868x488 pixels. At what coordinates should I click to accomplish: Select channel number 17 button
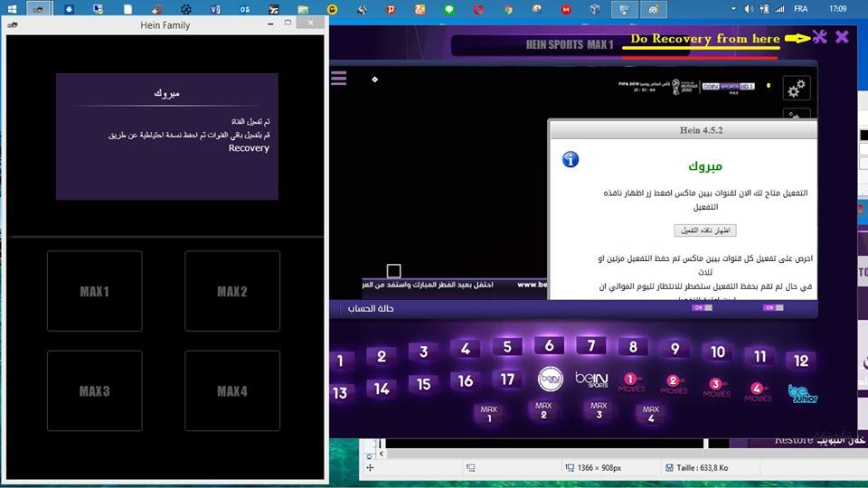coord(507,380)
